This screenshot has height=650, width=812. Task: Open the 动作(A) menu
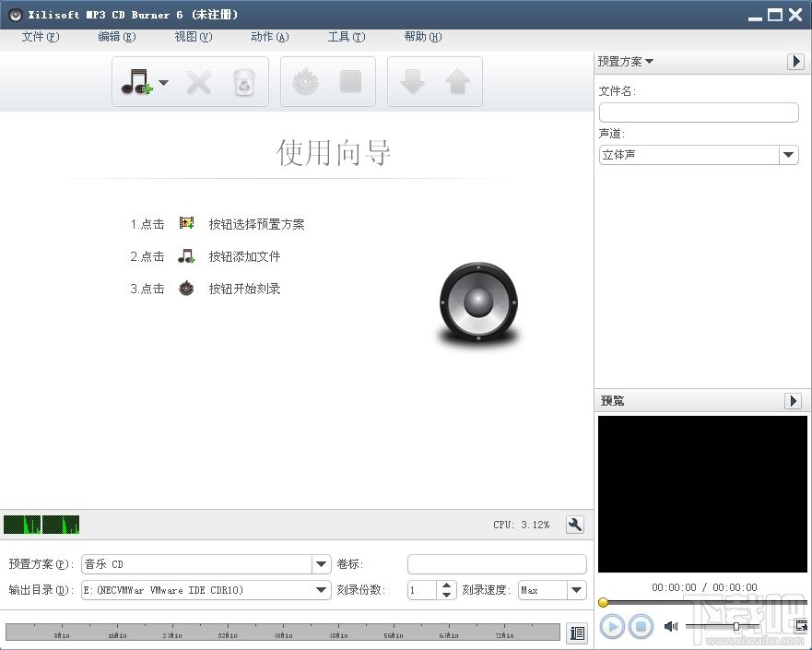(270, 37)
